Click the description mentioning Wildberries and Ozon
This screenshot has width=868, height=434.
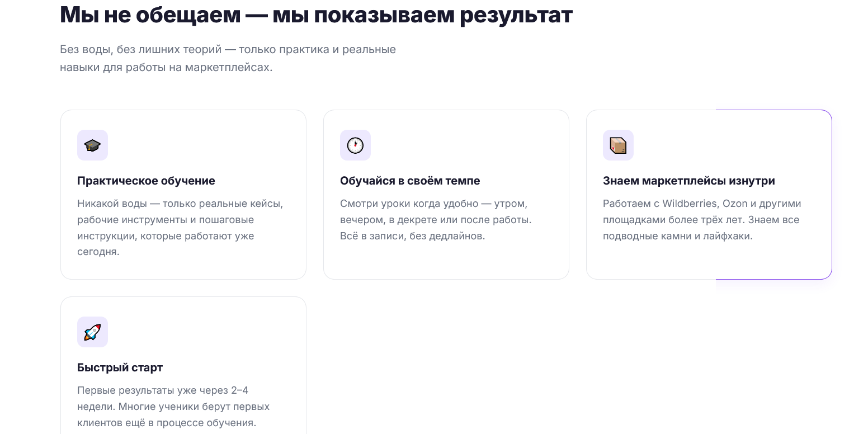point(702,220)
